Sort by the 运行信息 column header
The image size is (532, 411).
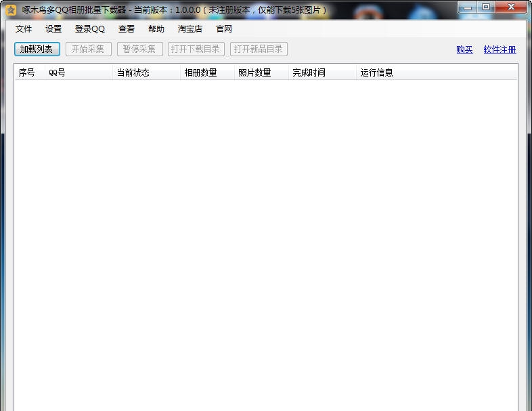pos(437,72)
